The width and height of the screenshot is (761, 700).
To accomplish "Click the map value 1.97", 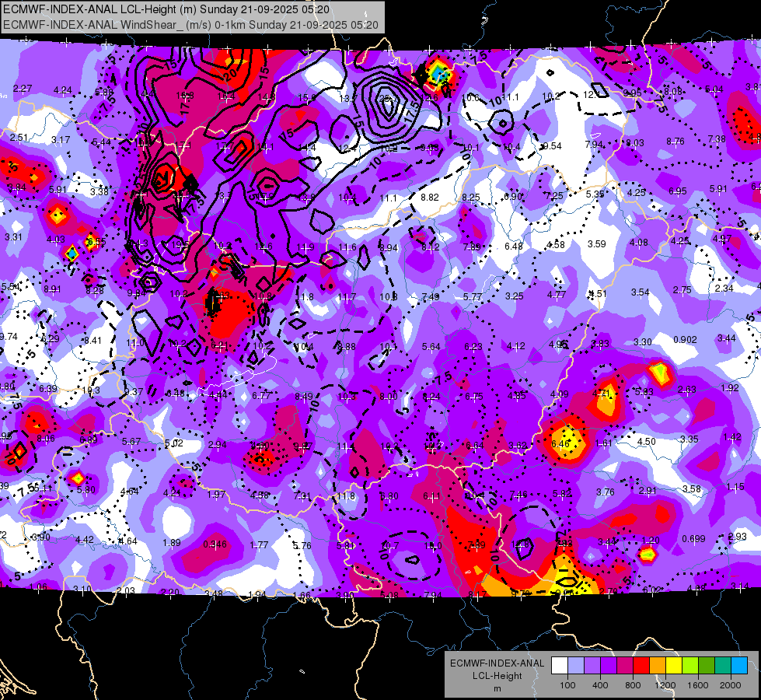I will tap(216, 494).
